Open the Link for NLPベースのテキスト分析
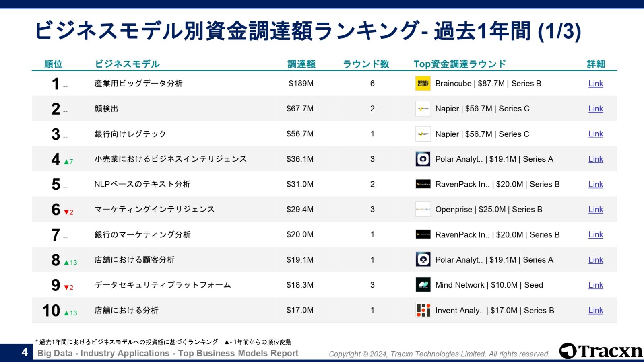Viewport: 644px width, 362px height. (x=596, y=184)
